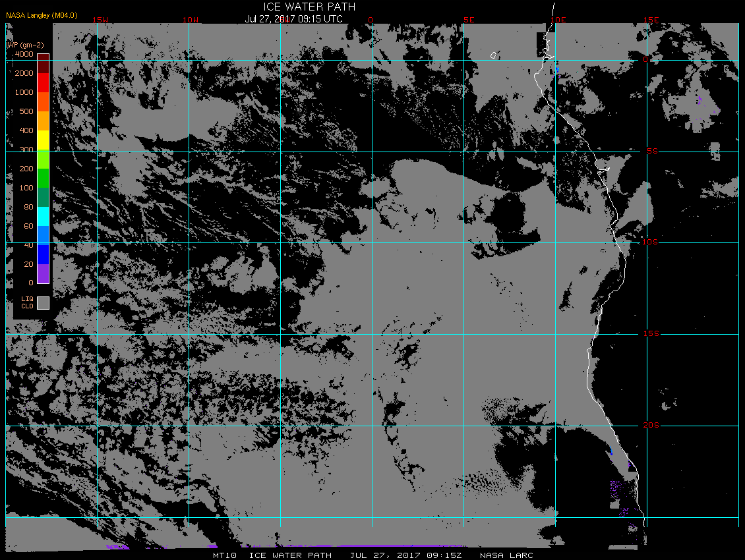Click the '20S' latitude label
Screen dimensions: 745x560
[651, 425]
